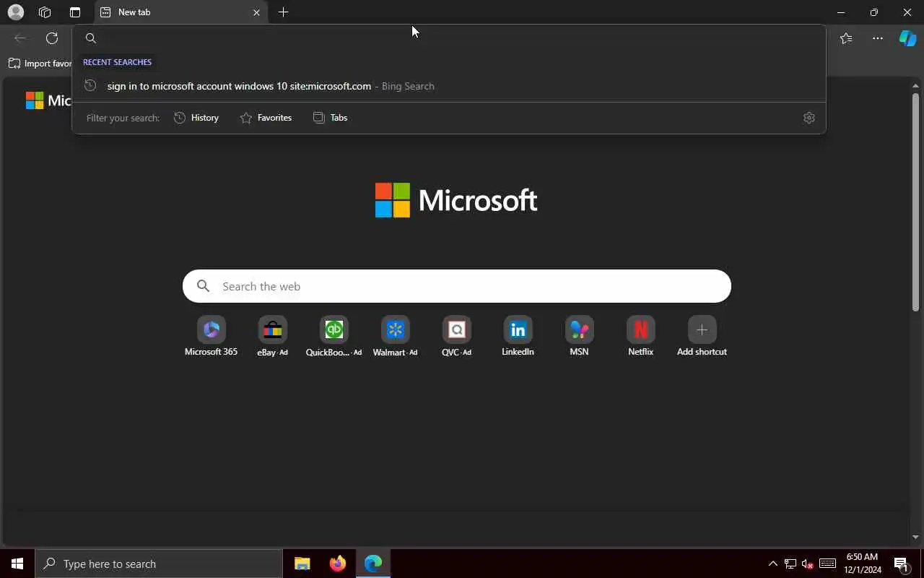Show hidden system tray icons
This screenshot has width=924, height=578.
(772, 564)
